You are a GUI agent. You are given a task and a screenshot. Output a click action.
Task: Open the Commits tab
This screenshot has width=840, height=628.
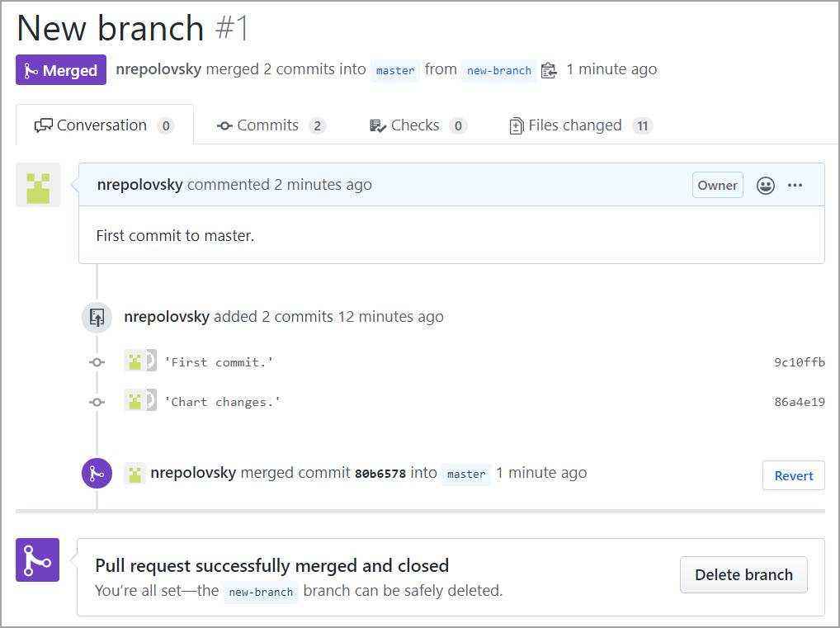[x=271, y=125]
